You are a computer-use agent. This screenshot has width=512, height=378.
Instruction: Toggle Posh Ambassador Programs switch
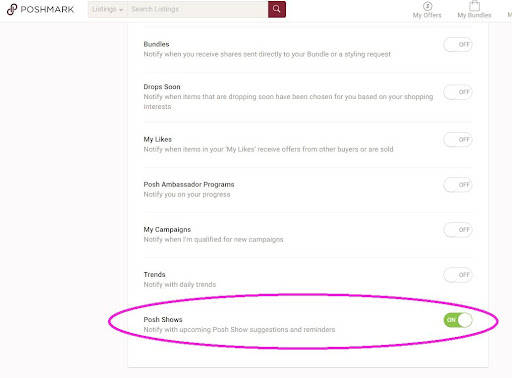(x=458, y=184)
